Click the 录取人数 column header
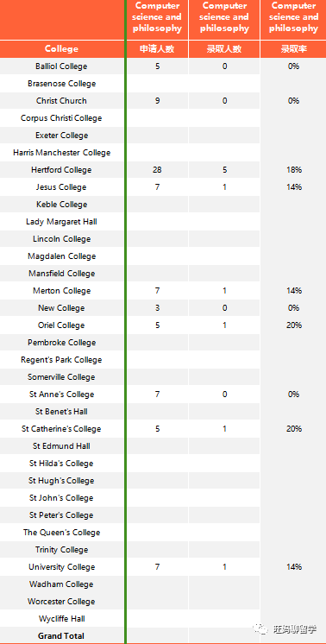The width and height of the screenshot is (326, 644). point(224,49)
